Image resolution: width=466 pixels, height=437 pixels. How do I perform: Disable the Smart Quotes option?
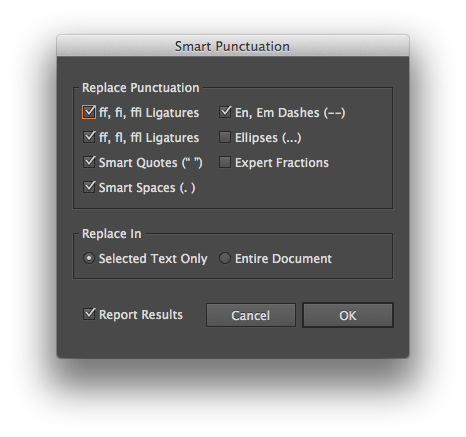[89, 162]
